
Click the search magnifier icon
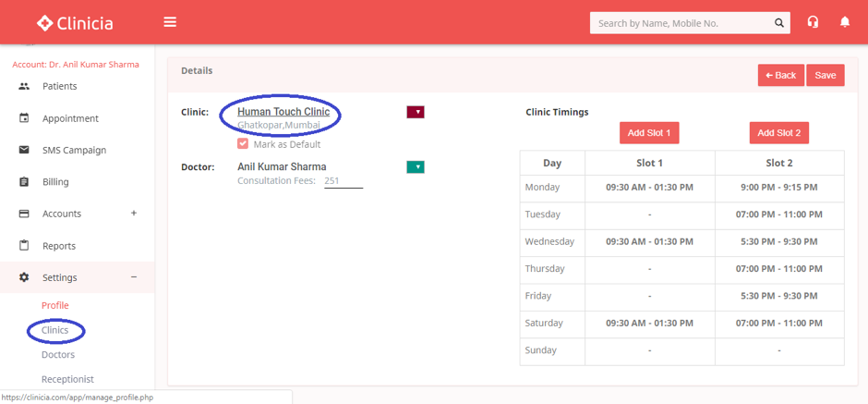(780, 23)
